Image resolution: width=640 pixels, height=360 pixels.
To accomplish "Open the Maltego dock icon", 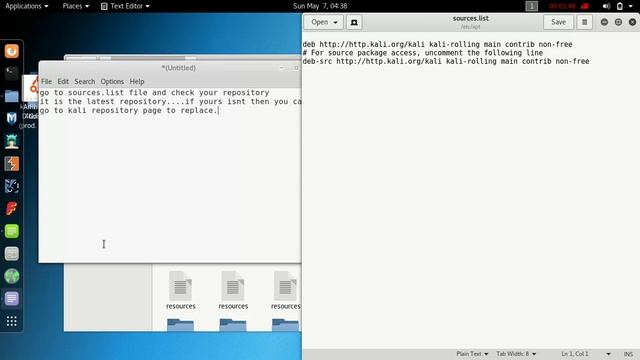I will pyautogui.click(x=11, y=186).
